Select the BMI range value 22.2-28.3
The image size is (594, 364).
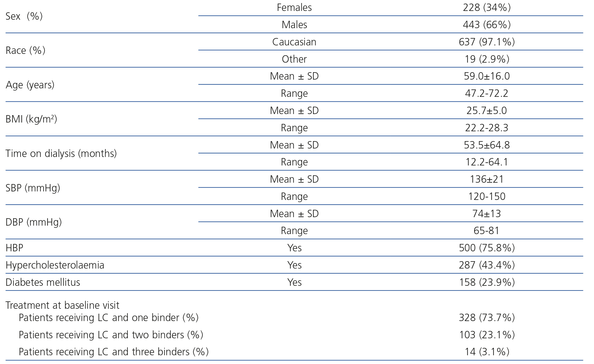(486, 128)
